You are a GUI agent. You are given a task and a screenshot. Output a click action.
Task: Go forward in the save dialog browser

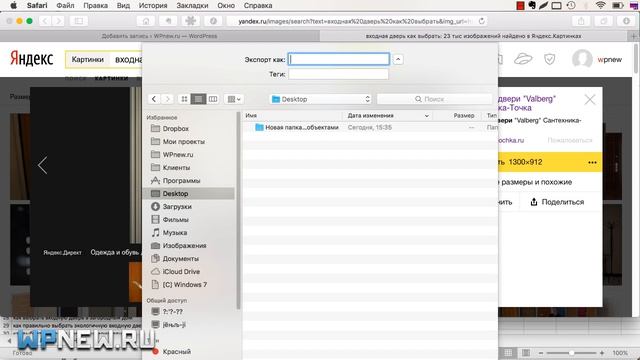click(167, 99)
